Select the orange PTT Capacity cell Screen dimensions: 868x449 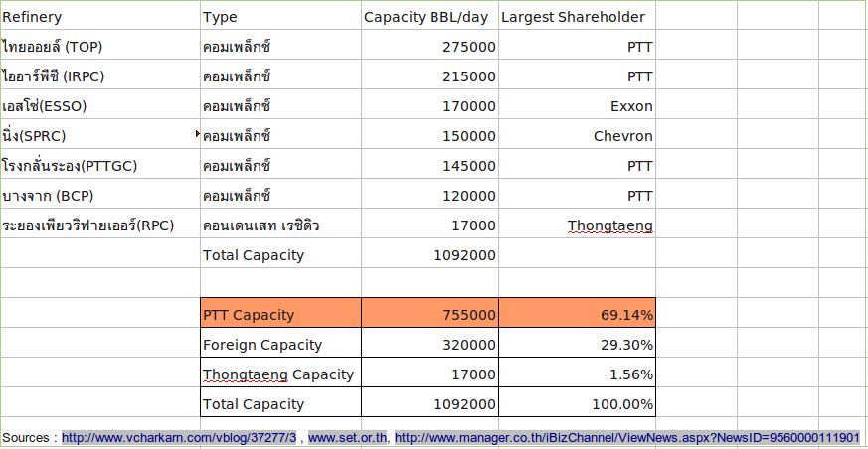click(x=280, y=315)
